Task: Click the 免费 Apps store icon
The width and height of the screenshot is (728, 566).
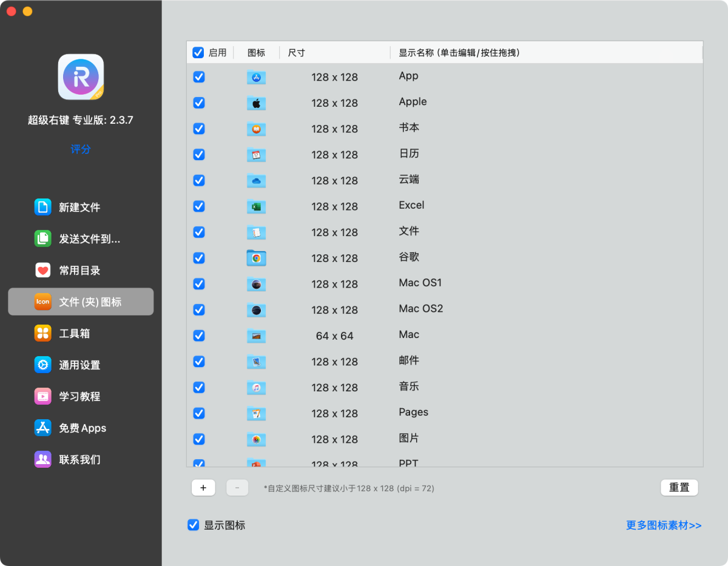Action: tap(43, 428)
